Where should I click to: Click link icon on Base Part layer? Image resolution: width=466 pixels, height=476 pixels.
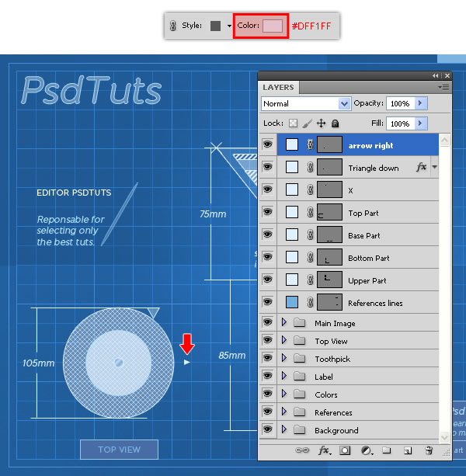point(310,235)
